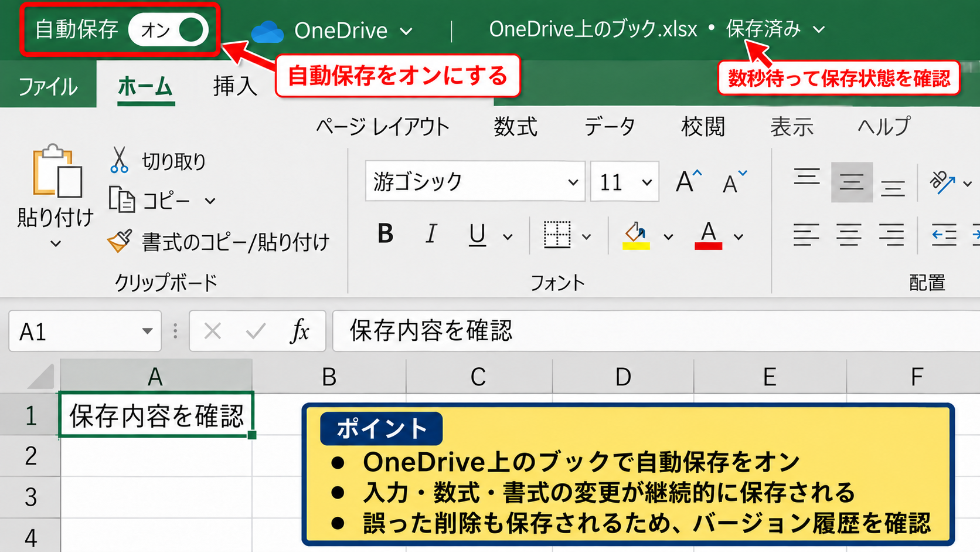Turn off the 自動保存 toggle switch
Screen dimensions: 980x552
(x=169, y=29)
